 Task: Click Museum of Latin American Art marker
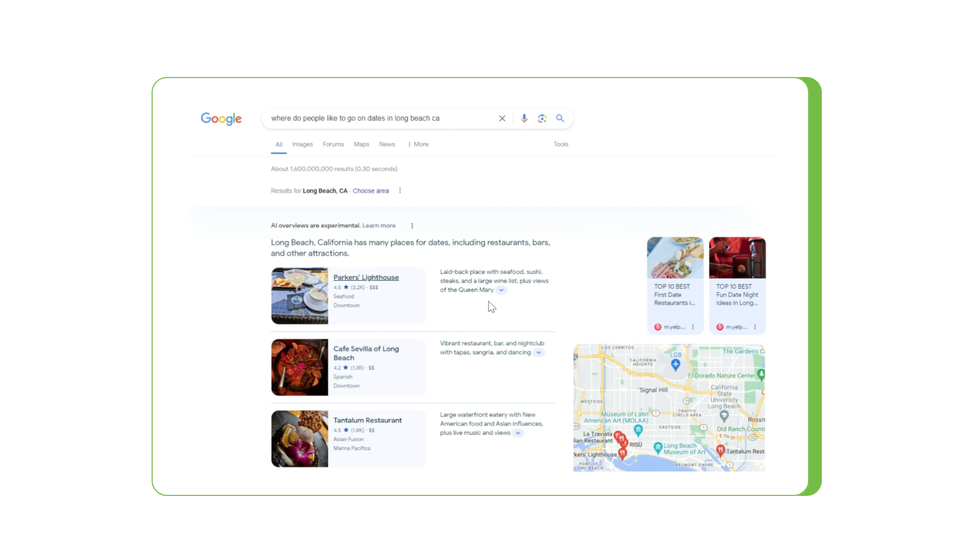tap(638, 430)
